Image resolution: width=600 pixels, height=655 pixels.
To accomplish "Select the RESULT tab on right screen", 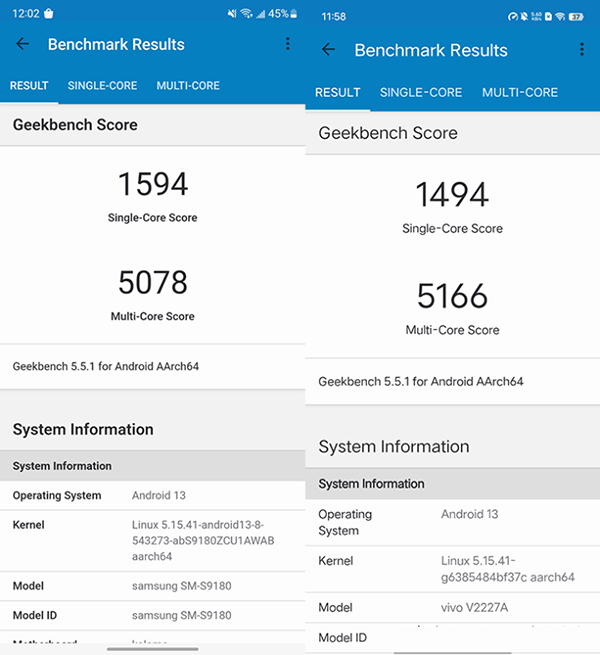I will [x=337, y=92].
